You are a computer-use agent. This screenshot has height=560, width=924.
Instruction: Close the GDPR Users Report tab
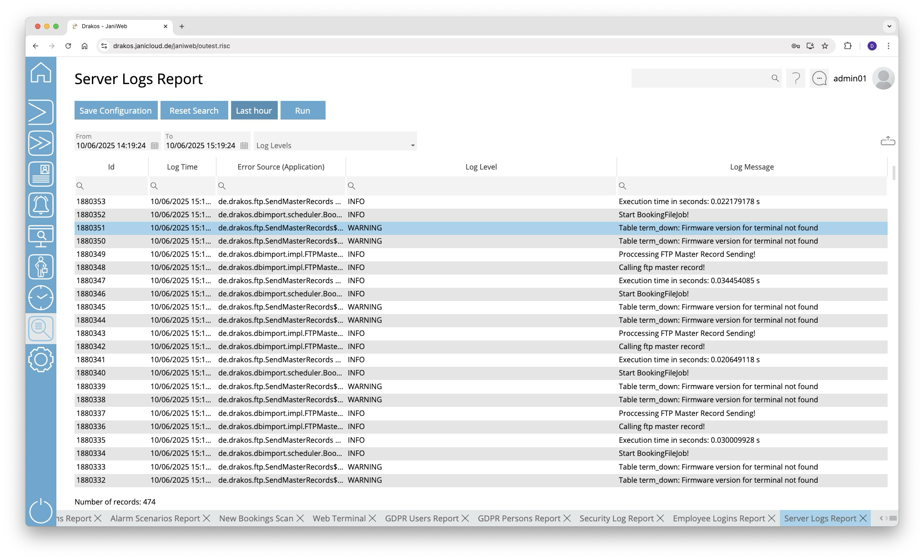pyautogui.click(x=465, y=518)
